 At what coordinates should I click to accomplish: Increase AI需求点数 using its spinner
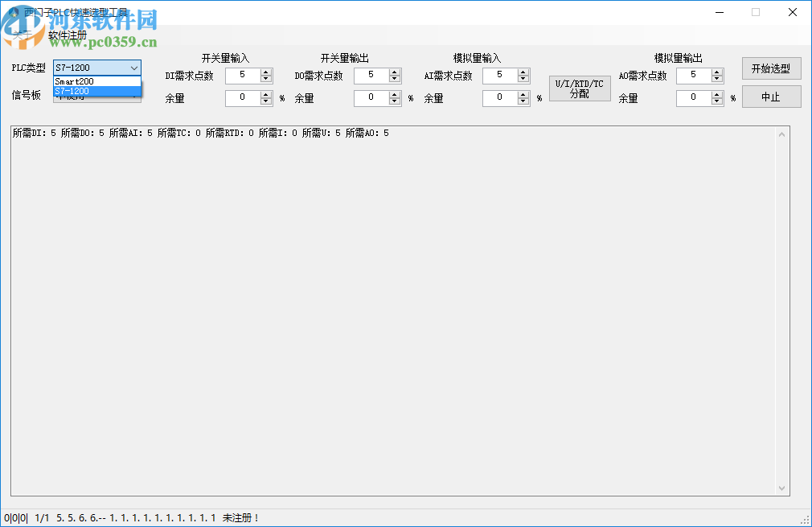pyautogui.click(x=523, y=72)
